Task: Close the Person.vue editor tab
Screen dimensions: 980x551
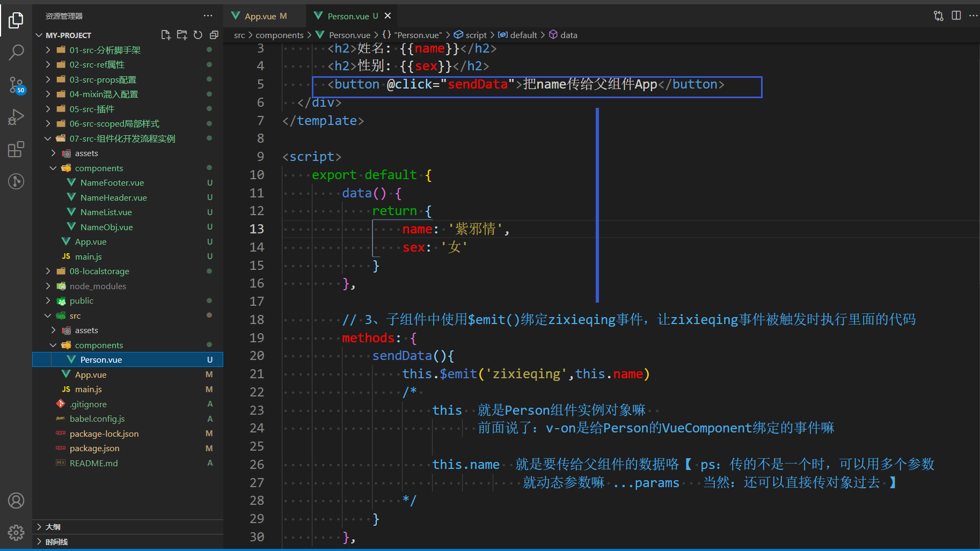Action: tap(387, 16)
